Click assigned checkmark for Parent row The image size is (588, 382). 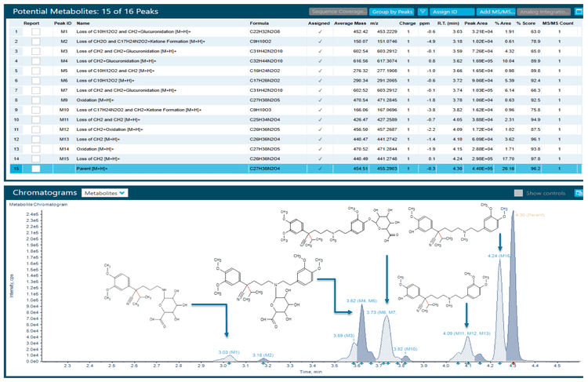[319, 169]
